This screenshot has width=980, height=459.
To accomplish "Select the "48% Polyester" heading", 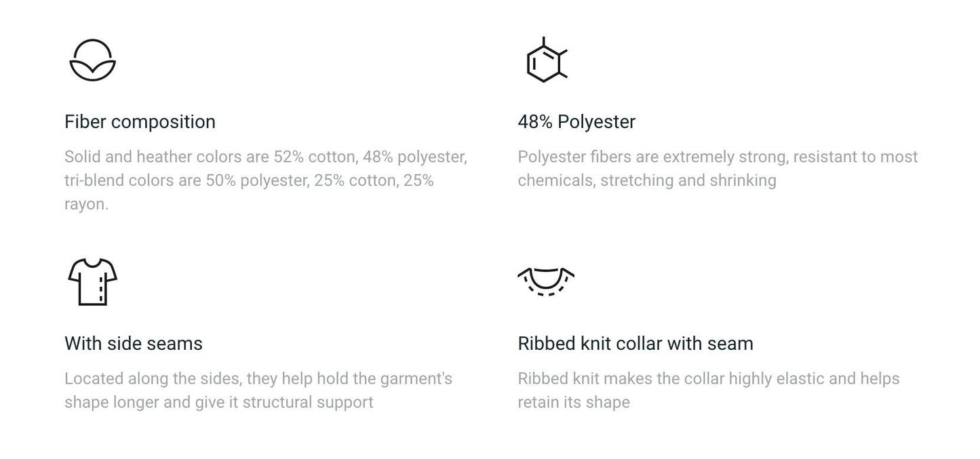I will click(576, 122).
